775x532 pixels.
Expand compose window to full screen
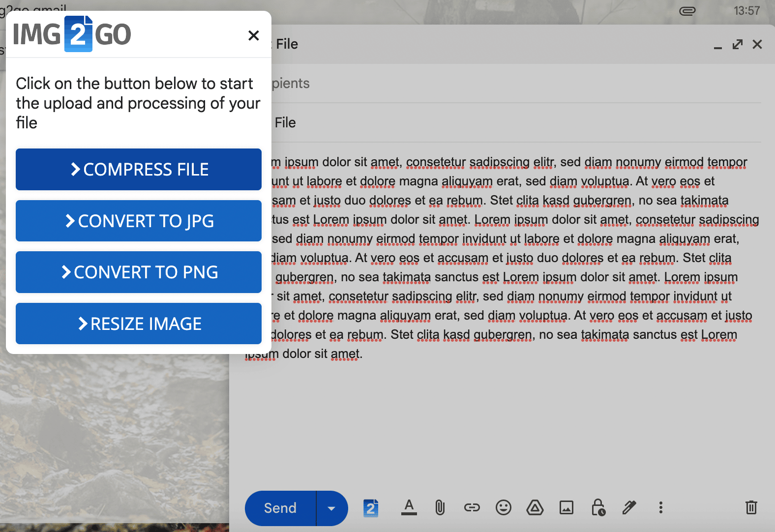[738, 44]
